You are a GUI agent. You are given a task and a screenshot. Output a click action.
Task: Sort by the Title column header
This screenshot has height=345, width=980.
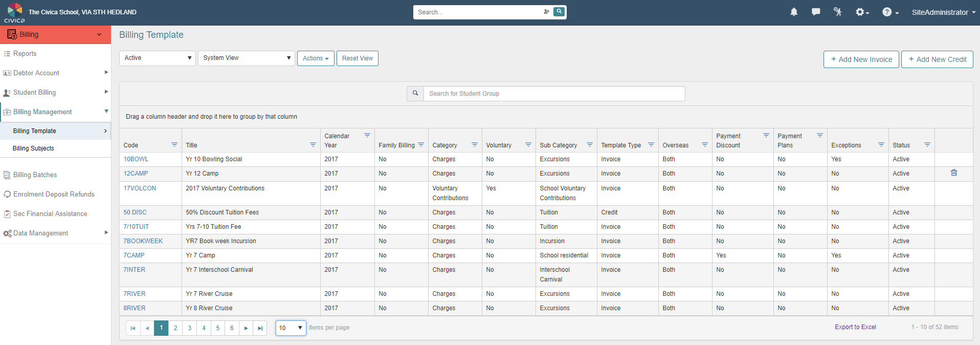[x=191, y=145]
